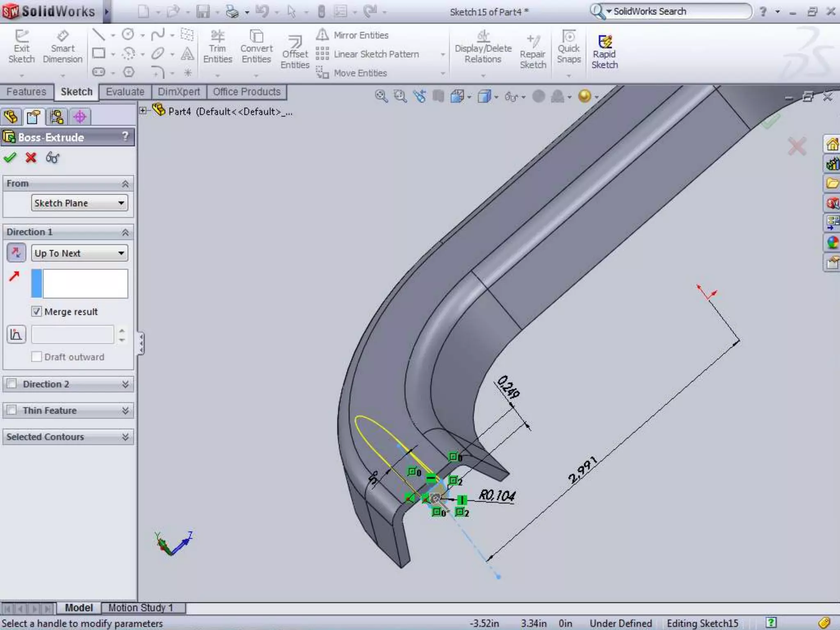Click the Reverse Direction button
The width and height of the screenshot is (840, 630).
pyautogui.click(x=16, y=253)
